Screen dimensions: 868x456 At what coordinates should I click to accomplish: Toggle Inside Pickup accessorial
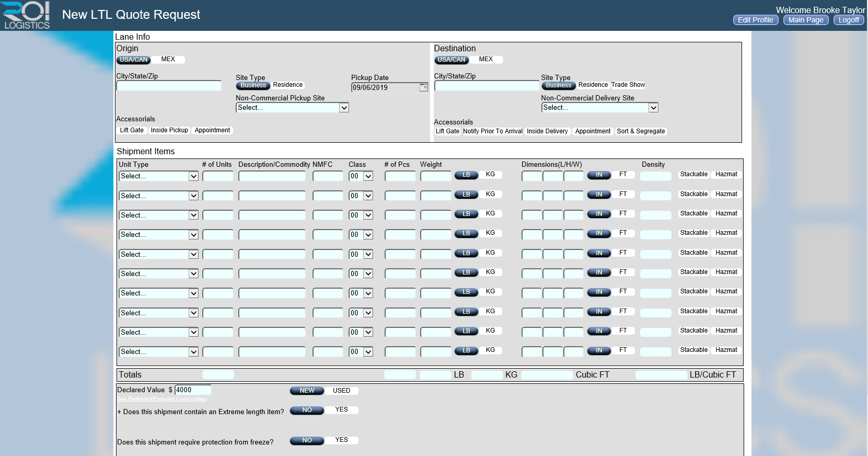point(169,130)
